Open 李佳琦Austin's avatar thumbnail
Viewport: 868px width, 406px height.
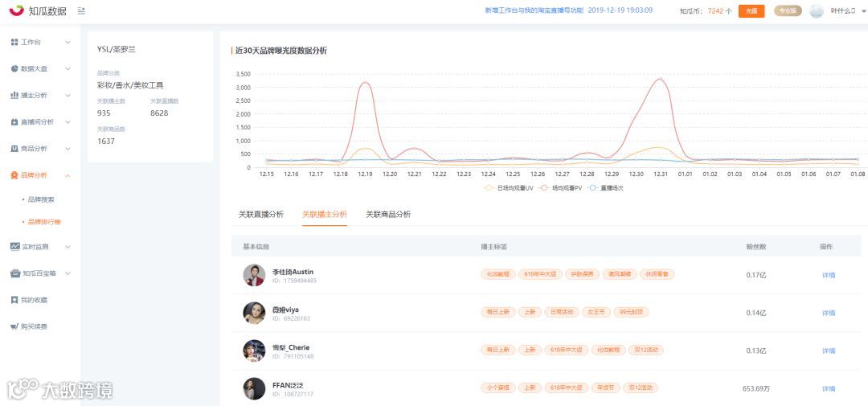pyautogui.click(x=254, y=275)
